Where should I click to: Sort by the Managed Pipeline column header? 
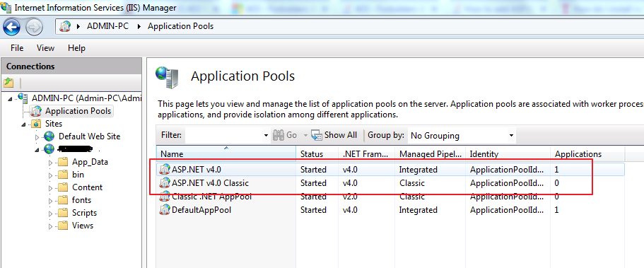click(430, 154)
